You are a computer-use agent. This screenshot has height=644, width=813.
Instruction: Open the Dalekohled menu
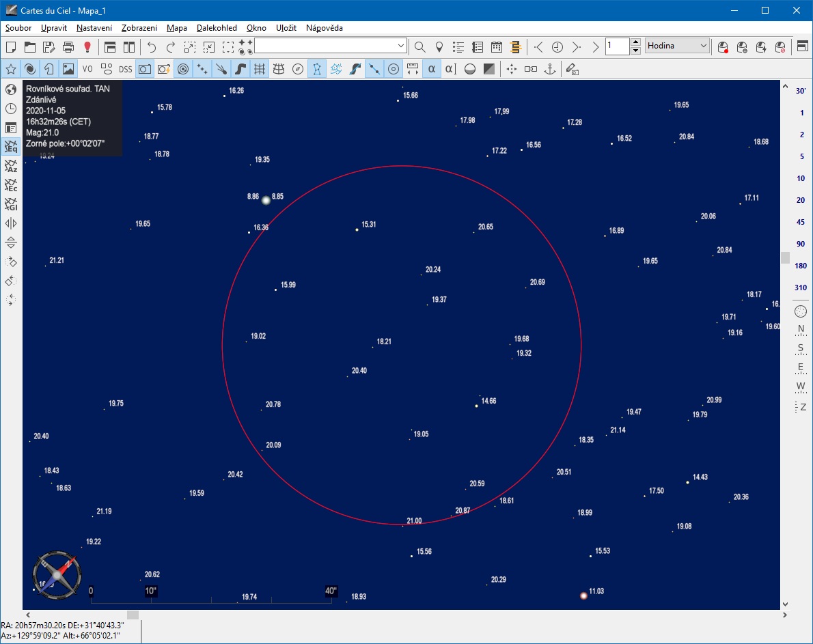click(x=217, y=28)
